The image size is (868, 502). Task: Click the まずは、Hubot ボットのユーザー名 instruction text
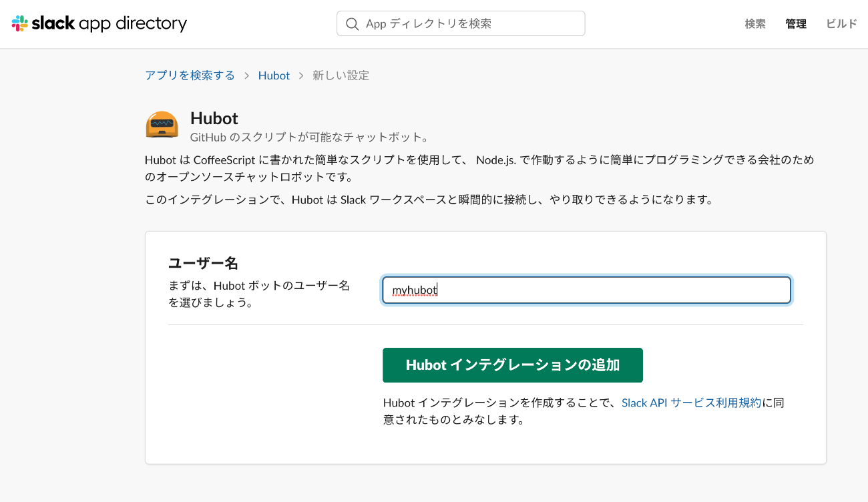click(259, 294)
